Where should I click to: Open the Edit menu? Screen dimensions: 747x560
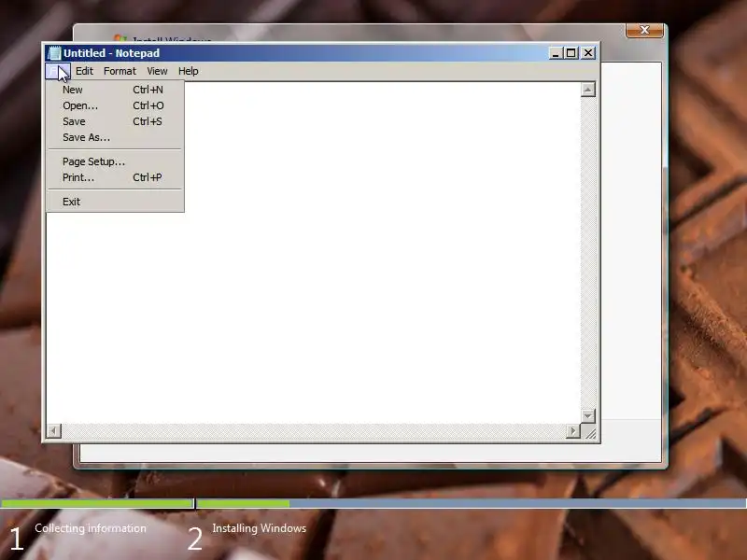coord(84,72)
